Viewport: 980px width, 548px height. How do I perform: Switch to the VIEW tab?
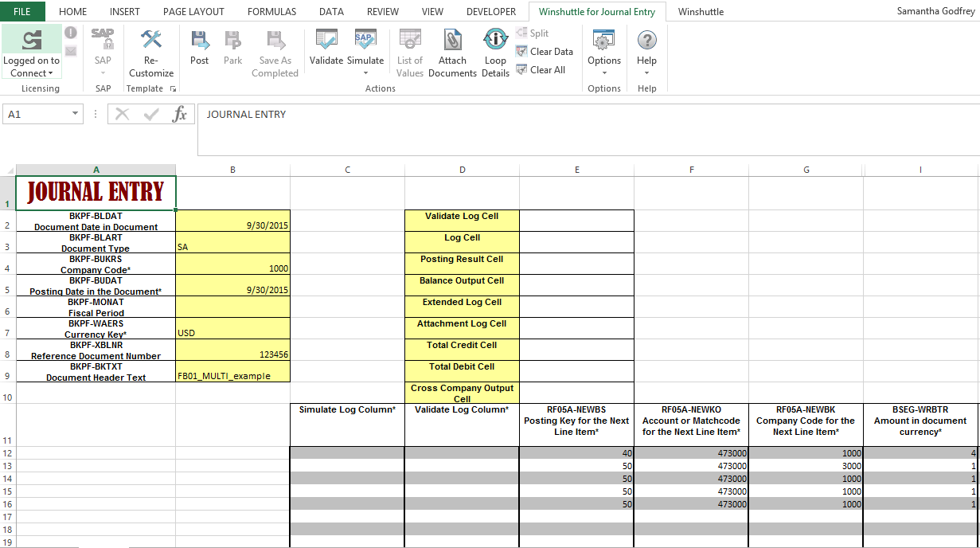coord(432,11)
